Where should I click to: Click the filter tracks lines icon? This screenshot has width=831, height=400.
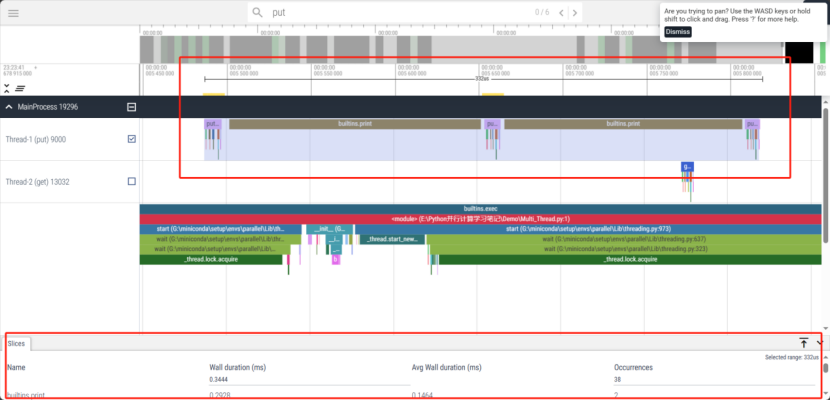(x=20, y=88)
